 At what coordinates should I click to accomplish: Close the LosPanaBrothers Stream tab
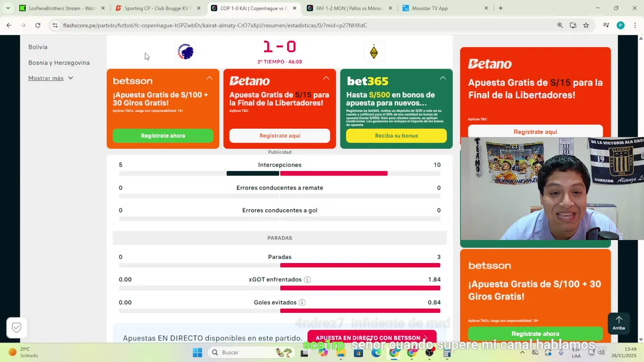(103, 8)
